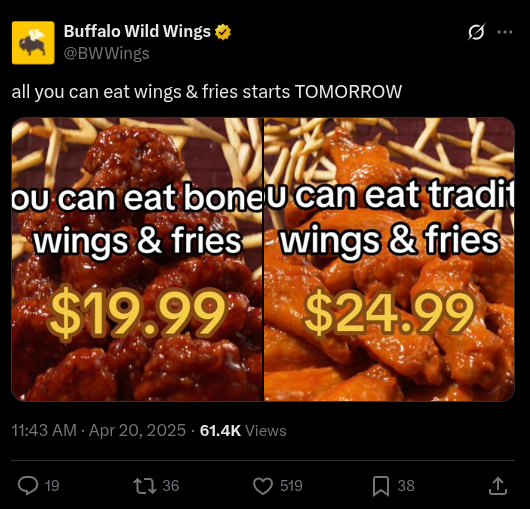Viewport: 530px width, 509px height.
Task: Click the 36 reposts count
Action: coord(171,486)
